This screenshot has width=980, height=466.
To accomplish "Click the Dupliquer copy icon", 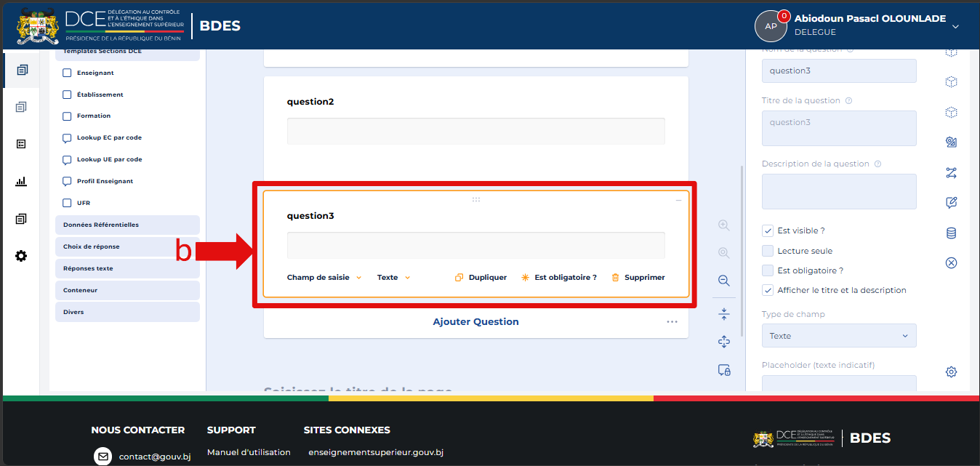I will (x=459, y=277).
